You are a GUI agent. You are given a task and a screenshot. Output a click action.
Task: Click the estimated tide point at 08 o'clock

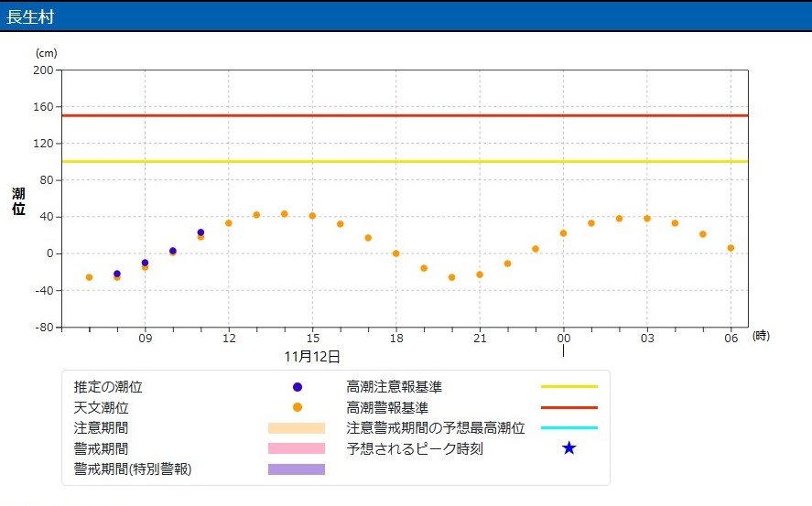117,274
